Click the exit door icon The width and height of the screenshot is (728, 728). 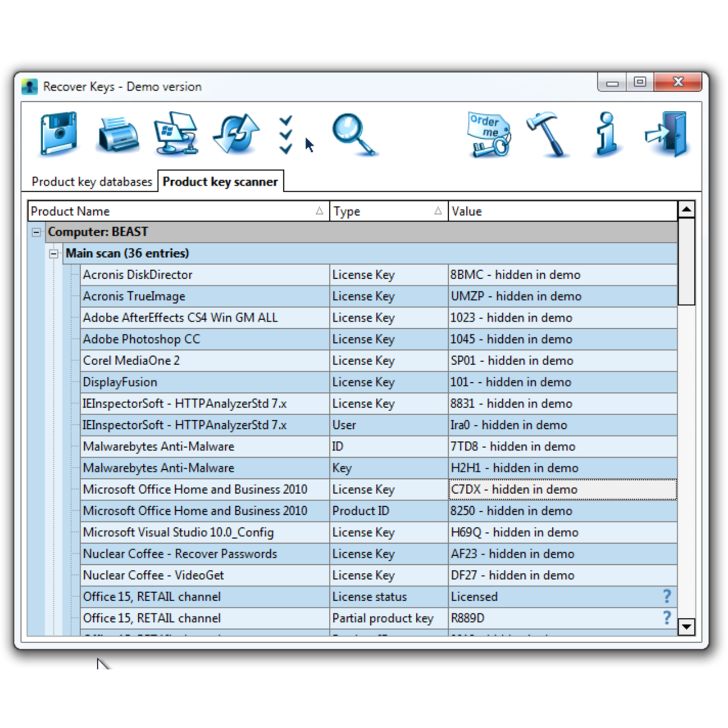667,135
